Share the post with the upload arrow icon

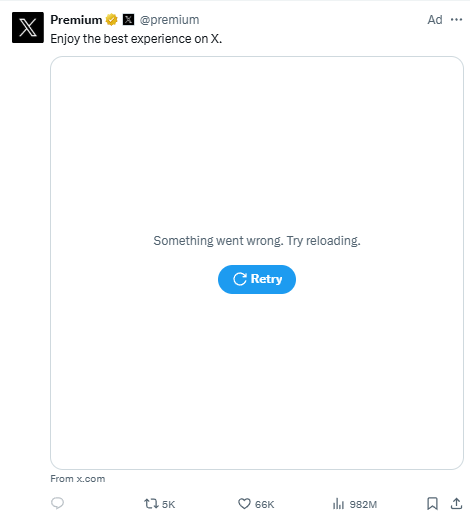pos(456,503)
